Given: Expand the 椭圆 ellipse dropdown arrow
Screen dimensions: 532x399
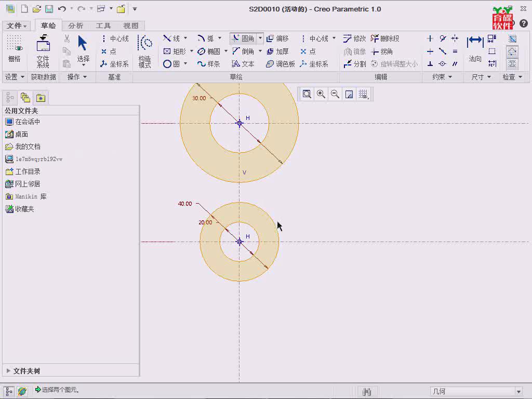Looking at the screenshot, I should (x=226, y=51).
